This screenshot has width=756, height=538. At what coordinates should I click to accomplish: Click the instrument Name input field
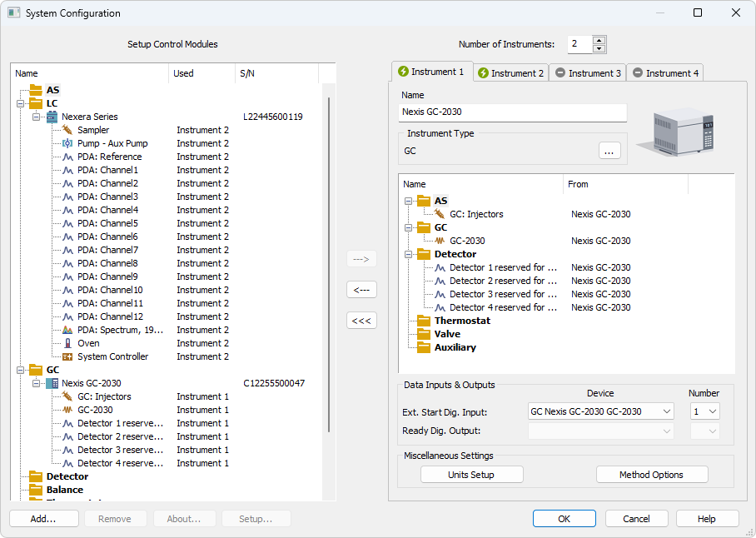[513, 112]
